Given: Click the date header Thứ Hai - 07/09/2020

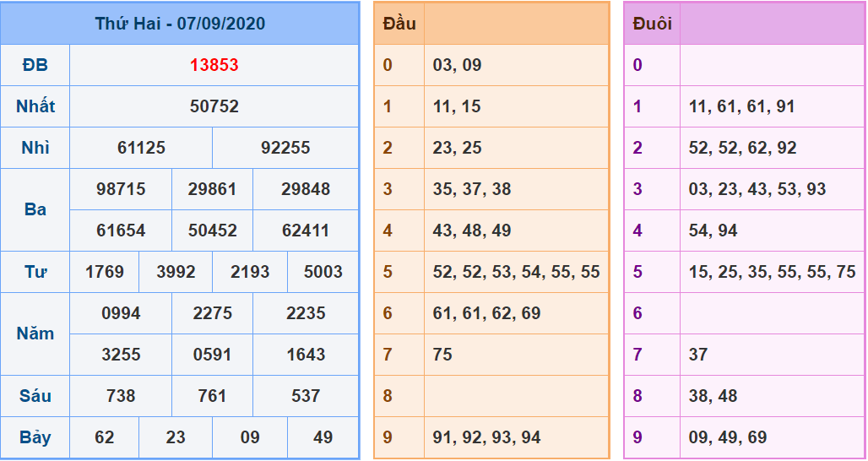Looking at the screenshot, I should (180, 24).
